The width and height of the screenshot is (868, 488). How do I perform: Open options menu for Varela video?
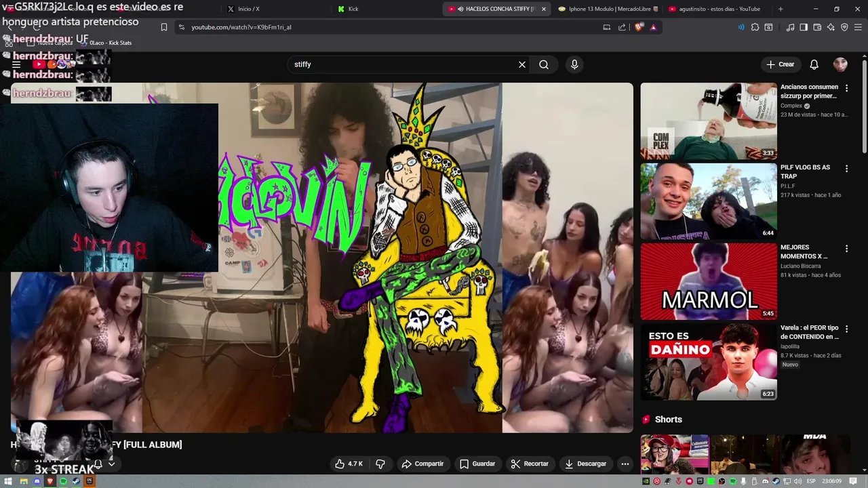coord(846,329)
